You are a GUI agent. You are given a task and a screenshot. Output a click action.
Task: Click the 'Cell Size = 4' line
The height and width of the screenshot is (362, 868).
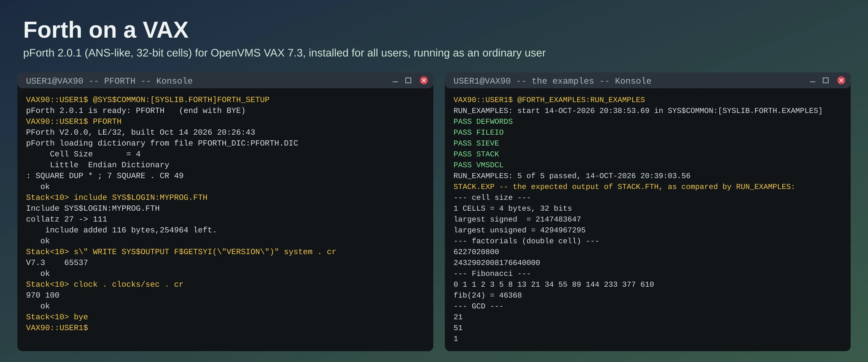(95, 154)
